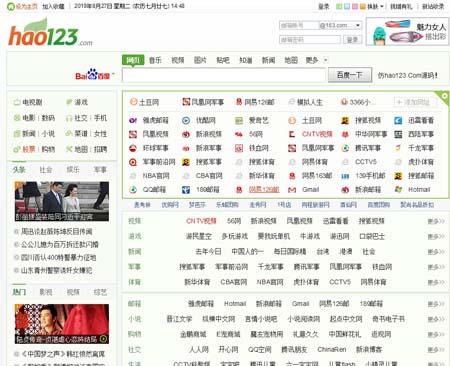Select the 网页 search tab
The width and height of the screenshot is (450, 366).
(x=133, y=60)
